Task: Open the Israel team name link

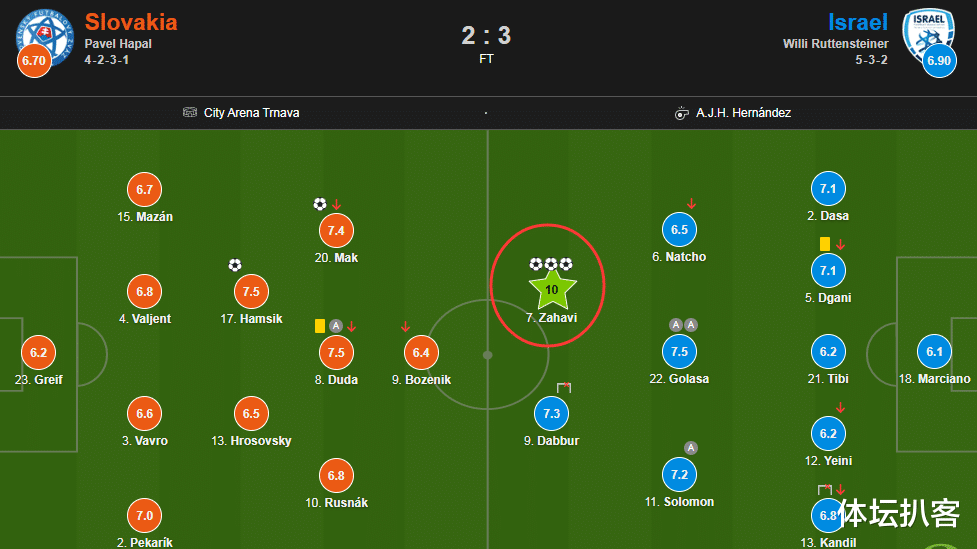Action: 858,22
